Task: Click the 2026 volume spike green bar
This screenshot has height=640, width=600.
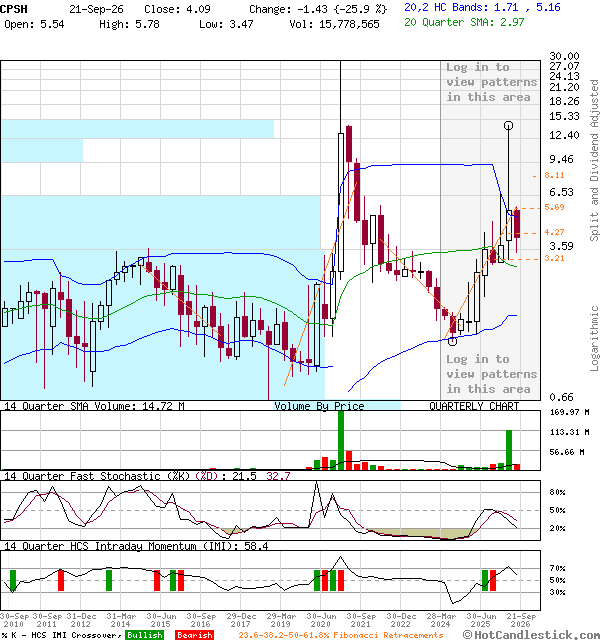Action: (509, 450)
